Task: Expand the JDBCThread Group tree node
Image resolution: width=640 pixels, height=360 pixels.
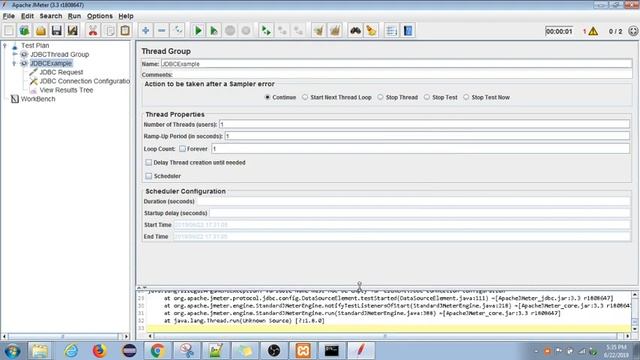Action: (15, 54)
